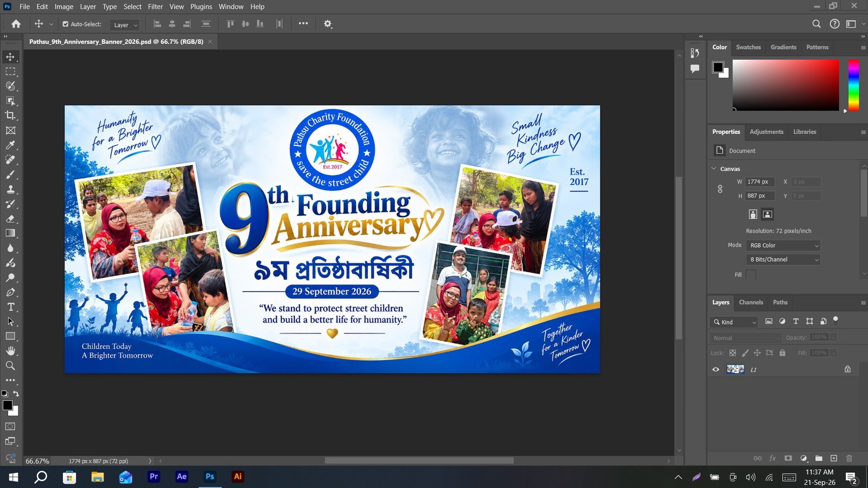Switch to the Adjustments tab
Viewport: 868px width, 488px height.
click(766, 132)
